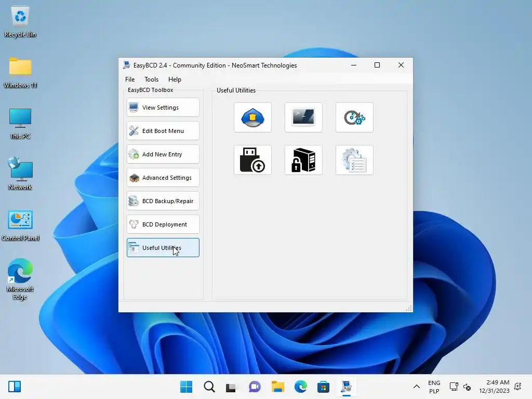Select the Network desktop icon

coord(20,174)
